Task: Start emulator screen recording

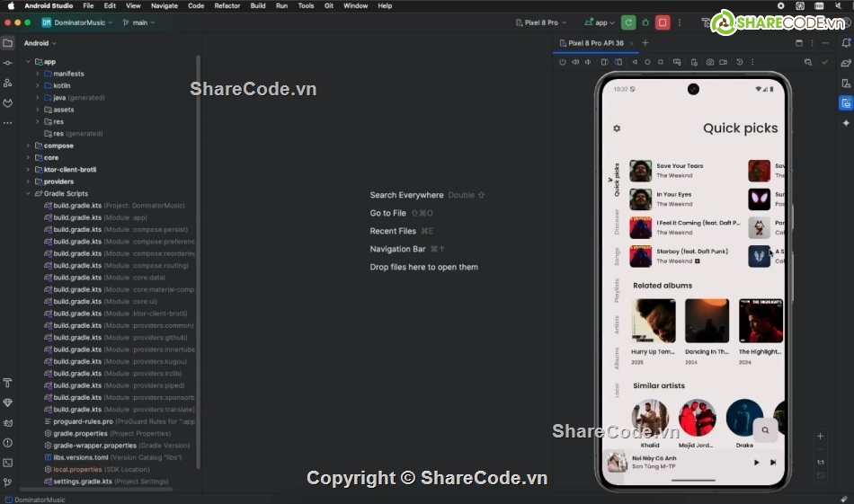Action: 724,62
